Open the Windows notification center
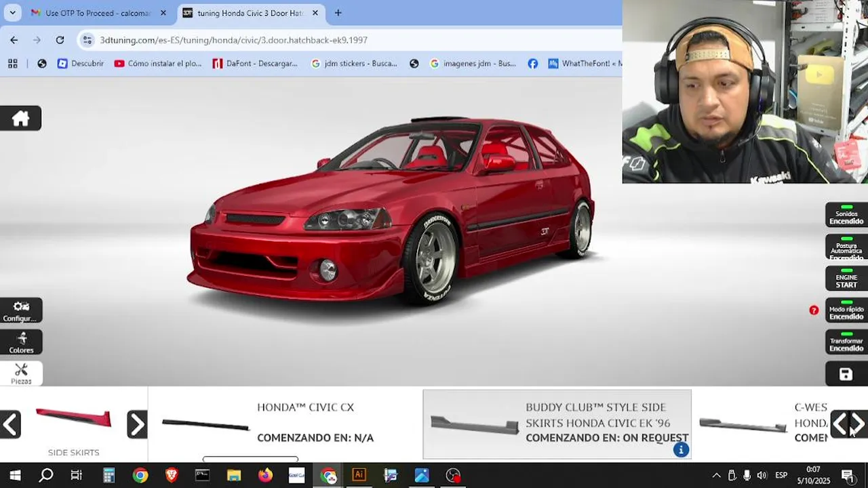 coord(848,475)
